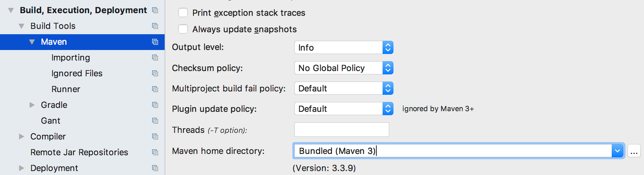Click project-level icon beside Runner
The height and width of the screenshot is (175, 644).
[x=155, y=89]
